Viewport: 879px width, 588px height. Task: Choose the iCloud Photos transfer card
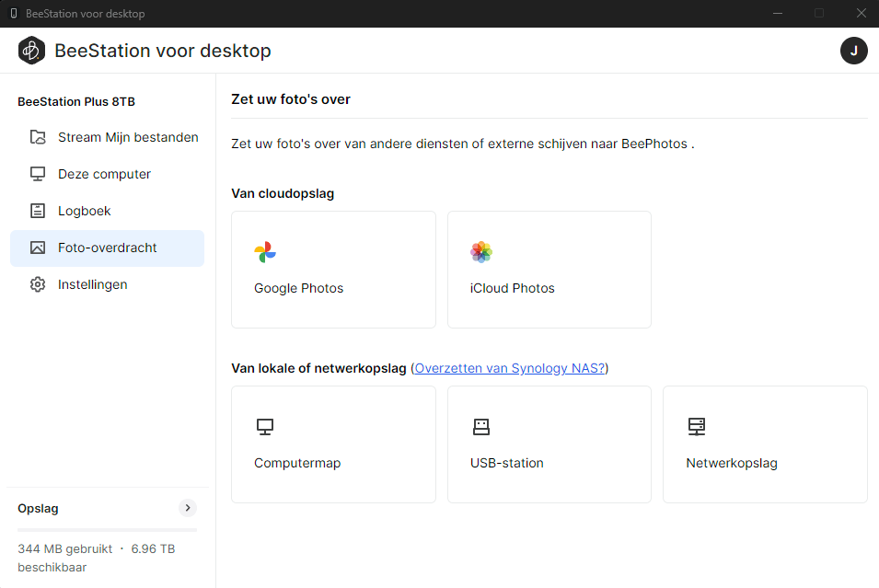(549, 270)
